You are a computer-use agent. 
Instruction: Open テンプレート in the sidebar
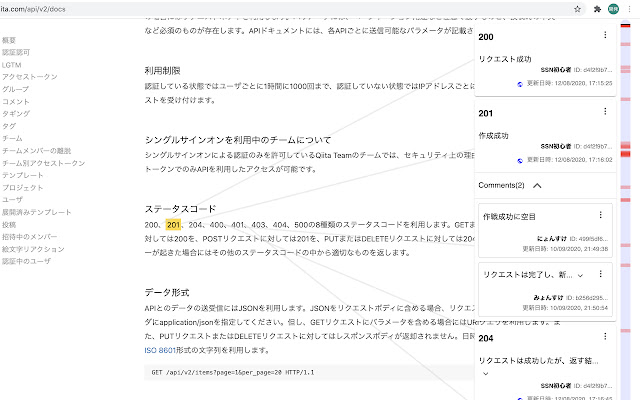[x=22, y=175]
